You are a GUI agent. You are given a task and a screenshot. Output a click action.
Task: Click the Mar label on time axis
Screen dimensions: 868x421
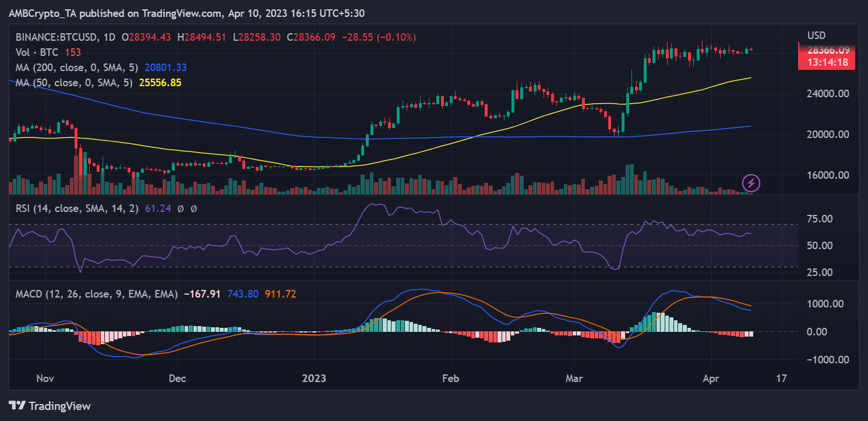(575, 378)
